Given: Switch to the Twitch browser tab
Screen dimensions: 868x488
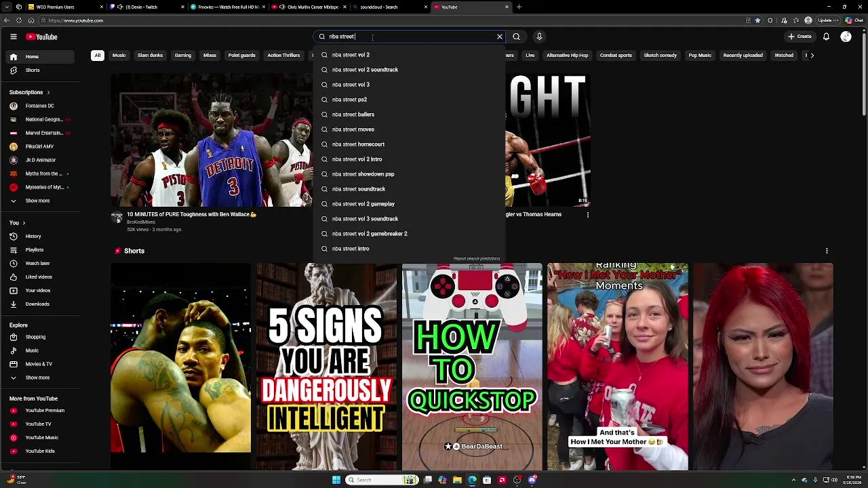Looking at the screenshot, I should point(146,7).
